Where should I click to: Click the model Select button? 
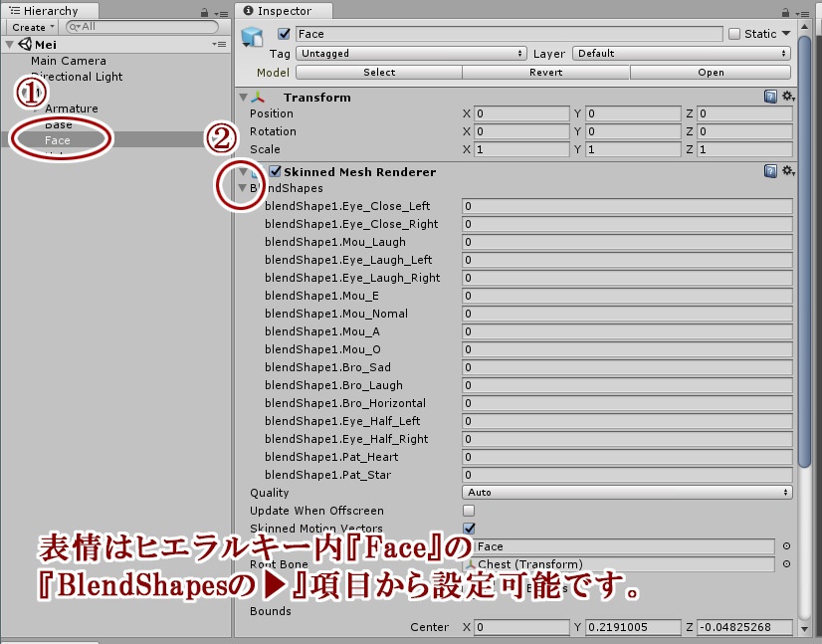[379, 73]
